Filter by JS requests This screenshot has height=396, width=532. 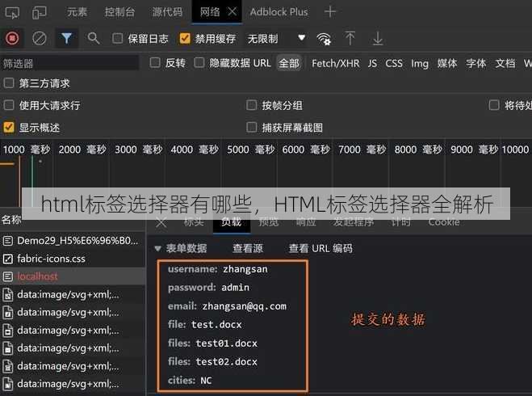[372, 63]
